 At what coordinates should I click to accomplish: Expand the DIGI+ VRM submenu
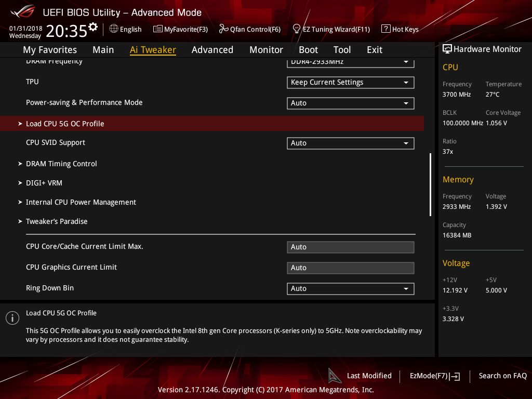44,183
